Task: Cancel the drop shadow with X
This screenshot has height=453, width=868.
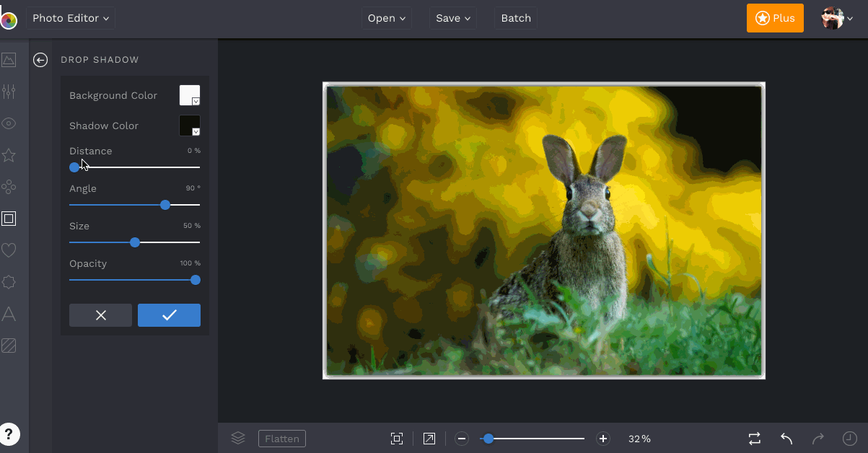Action: pyautogui.click(x=100, y=315)
